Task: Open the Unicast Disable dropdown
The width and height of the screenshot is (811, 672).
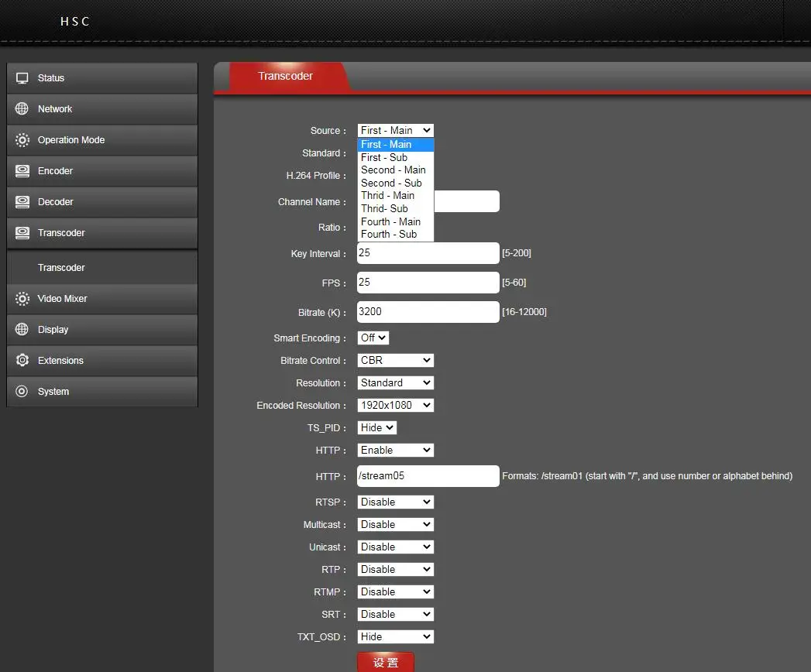Action: click(x=395, y=547)
